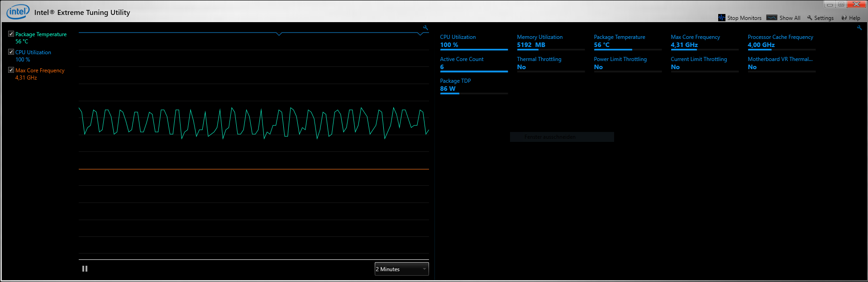Click the Stop Monitors waveform icon
868x282 pixels.
coord(721,18)
